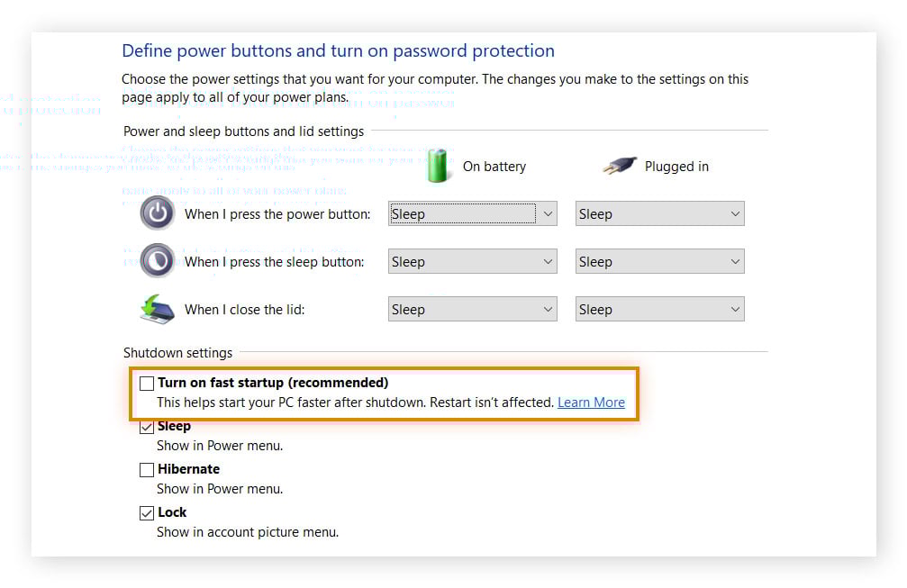Click the laptop lid close icon

157,309
